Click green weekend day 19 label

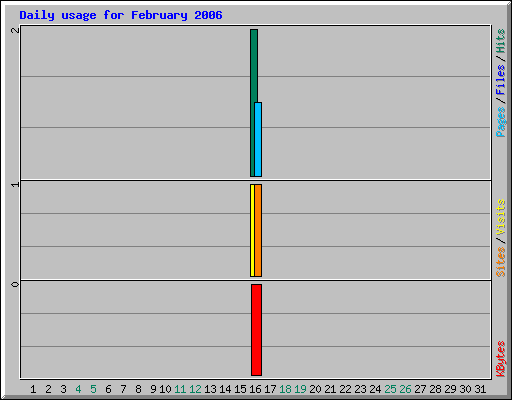[300, 389]
